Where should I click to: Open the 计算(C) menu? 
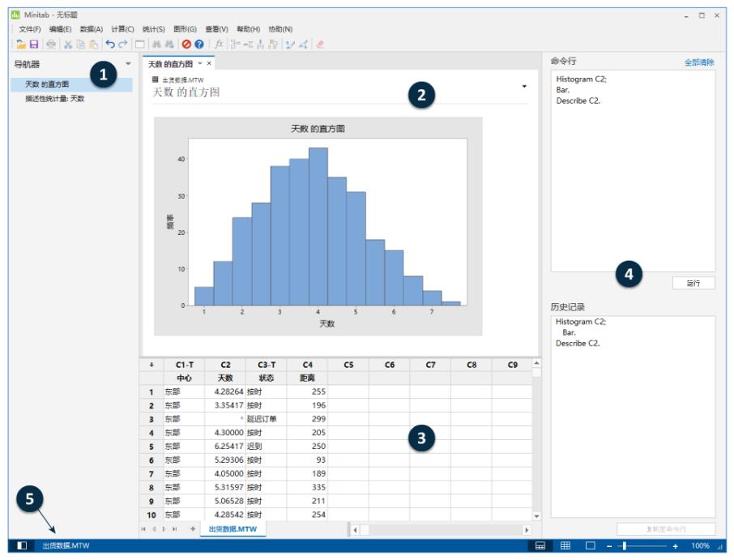[122, 29]
